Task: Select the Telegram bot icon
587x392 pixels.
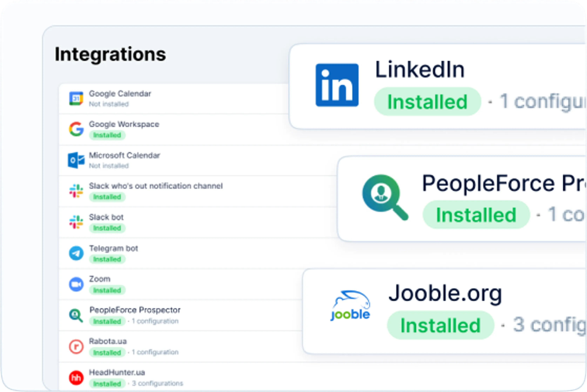Action: 76,253
